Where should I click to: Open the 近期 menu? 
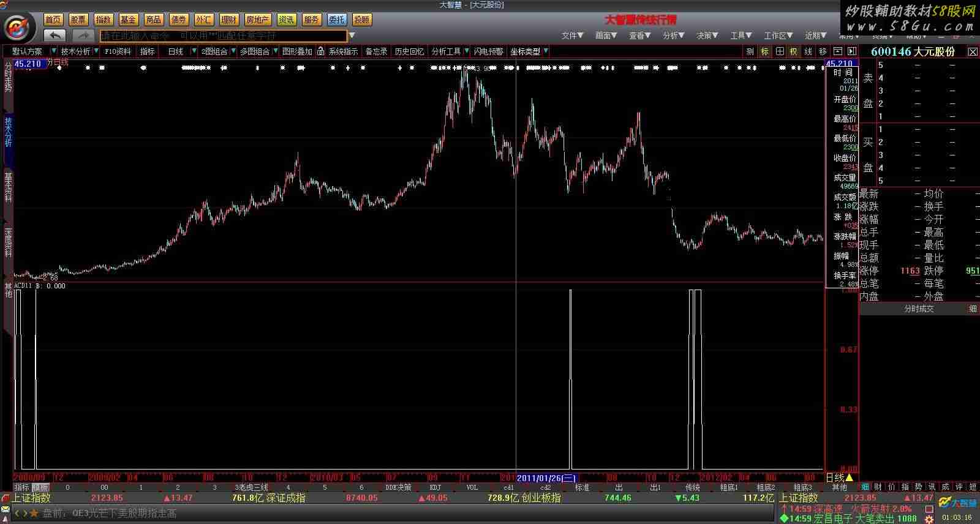coord(816,36)
